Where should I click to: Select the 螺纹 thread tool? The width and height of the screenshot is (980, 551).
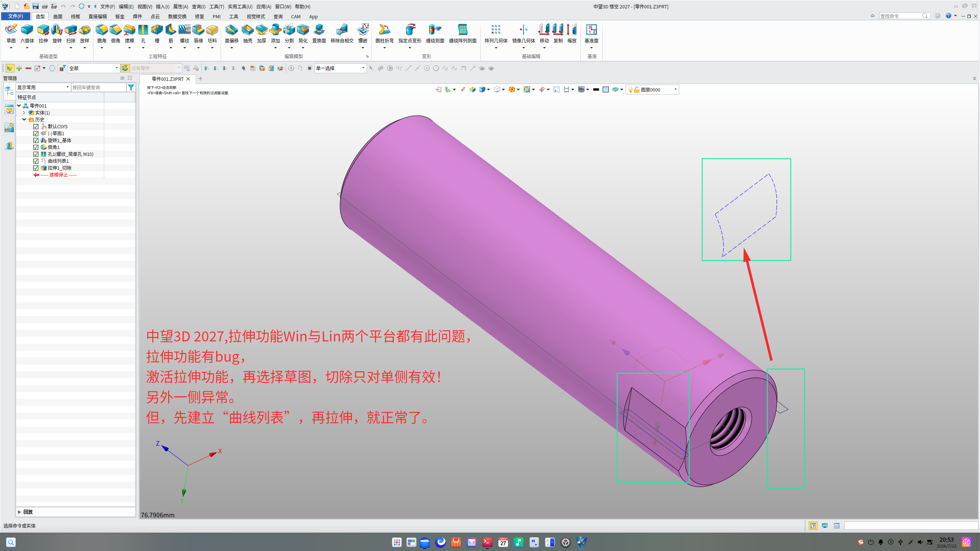click(x=185, y=33)
